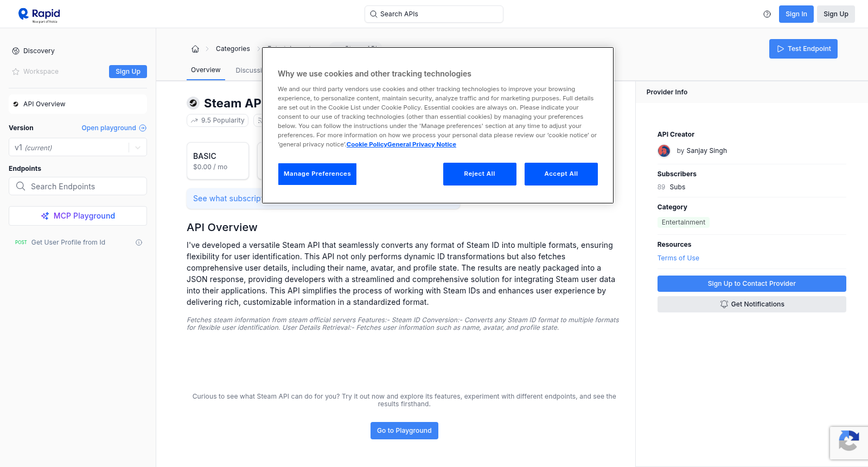Click the Sign In button

point(796,14)
